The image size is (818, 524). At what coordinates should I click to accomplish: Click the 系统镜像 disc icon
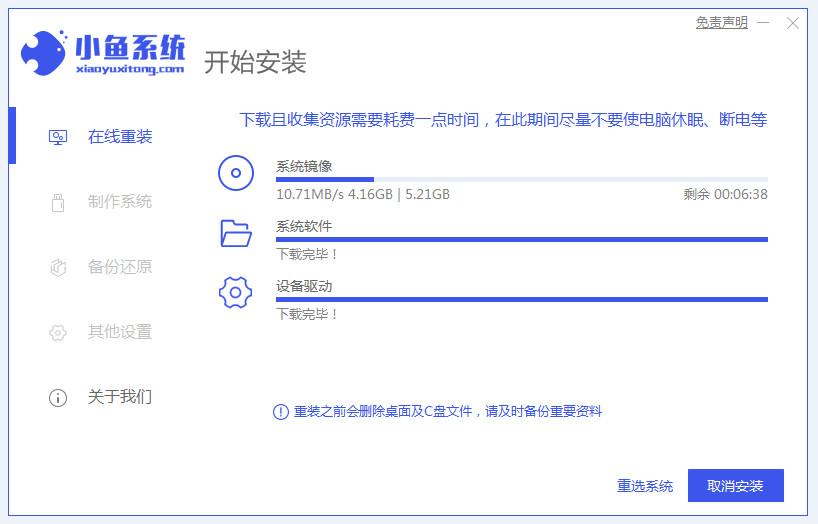(x=236, y=173)
